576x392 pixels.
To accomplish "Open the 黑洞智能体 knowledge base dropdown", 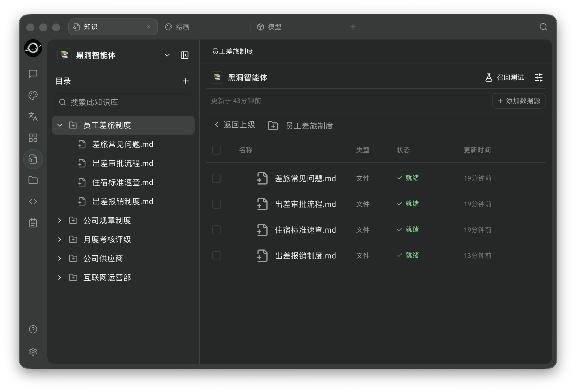I will pos(167,55).
